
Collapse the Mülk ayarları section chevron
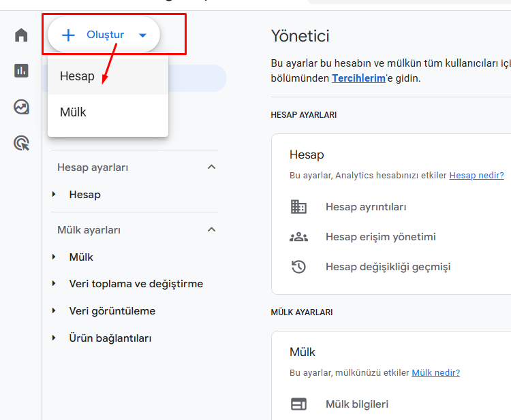(x=211, y=230)
